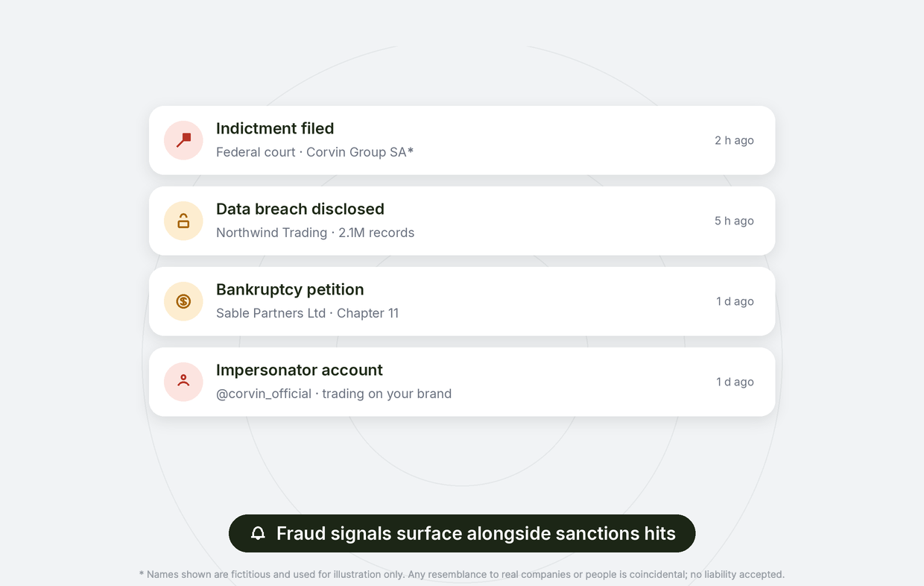Click the @corvin_official handle text
Image resolution: width=924 pixels, height=586 pixels.
tap(264, 394)
